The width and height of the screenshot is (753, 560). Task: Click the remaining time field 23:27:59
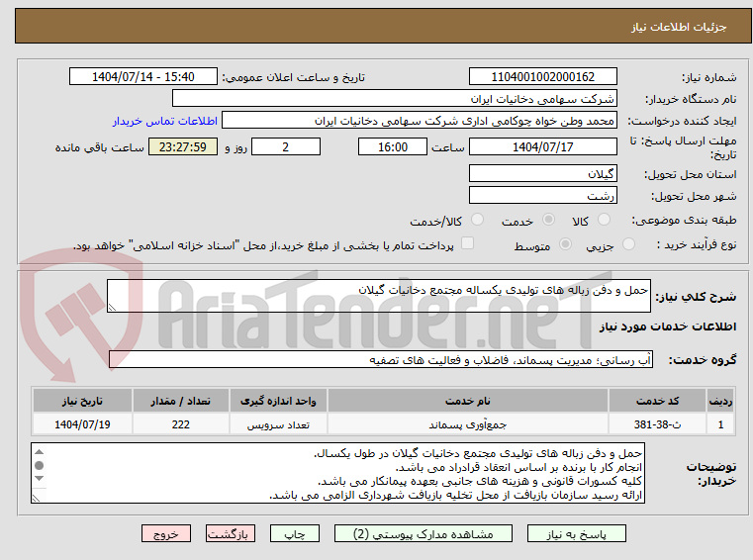182,146
